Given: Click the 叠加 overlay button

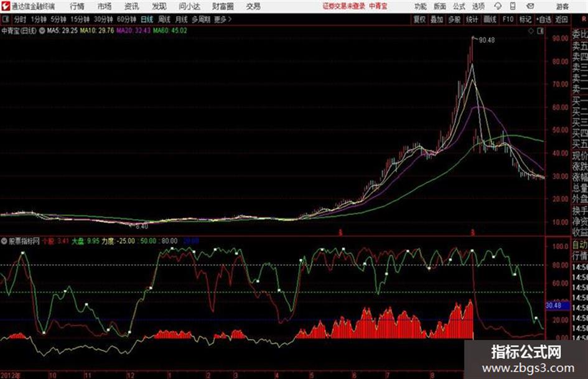Looking at the screenshot, I should 437,19.
